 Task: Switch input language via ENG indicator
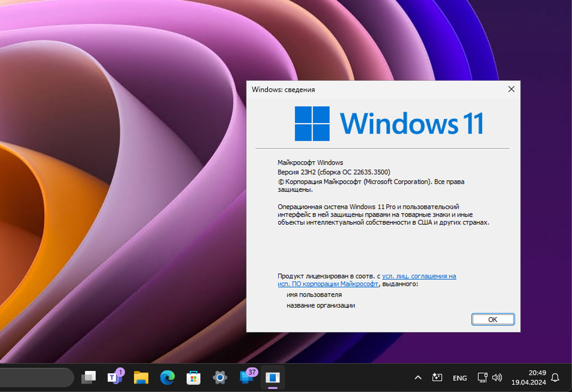460,378
